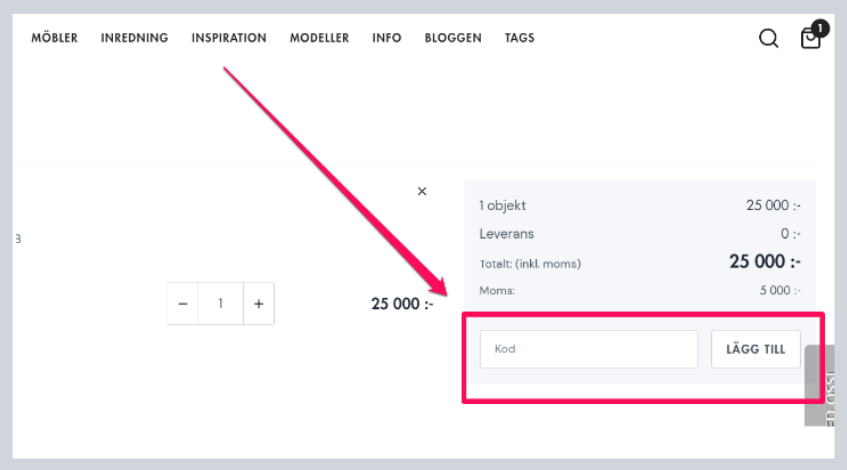Click the cart item count badge
The height and width of the screenshot is (470, 847).
pyautogui.click(x=820, y=27)
